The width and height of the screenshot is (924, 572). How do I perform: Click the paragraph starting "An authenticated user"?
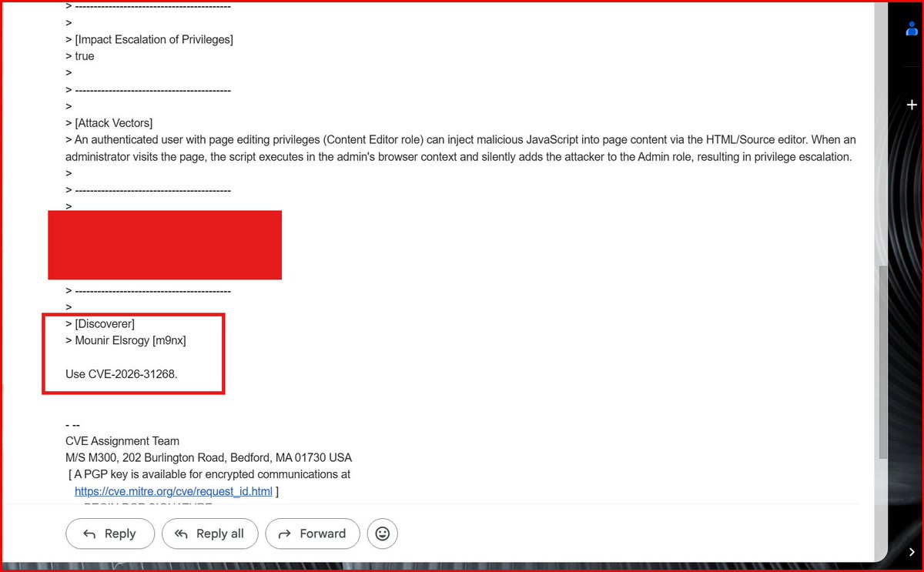[460, 148]
